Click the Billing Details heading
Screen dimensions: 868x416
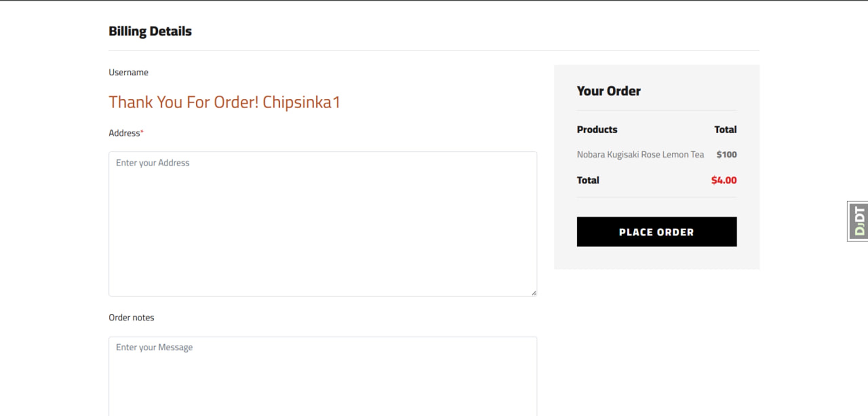click(150, 31)
